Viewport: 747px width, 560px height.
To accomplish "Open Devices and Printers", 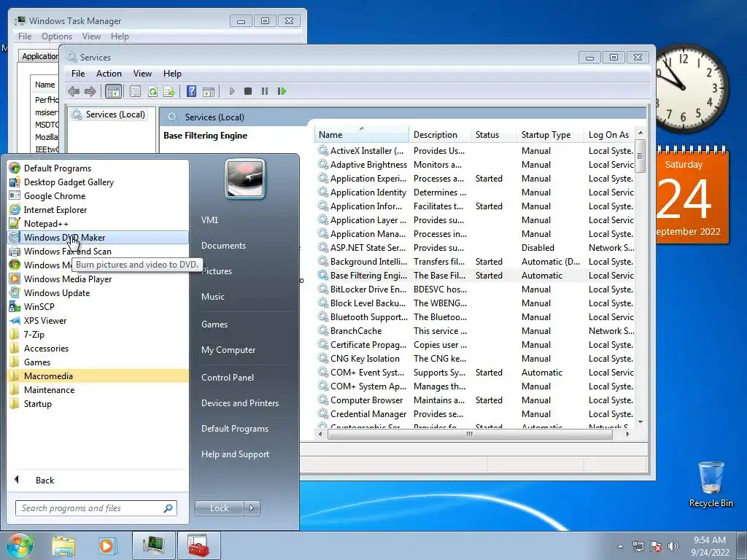I will (x=239, y=402).
